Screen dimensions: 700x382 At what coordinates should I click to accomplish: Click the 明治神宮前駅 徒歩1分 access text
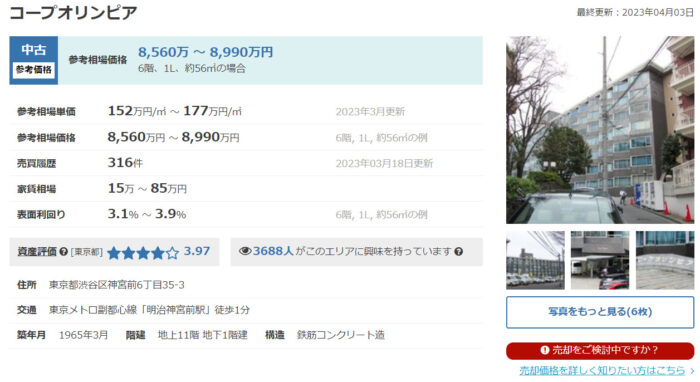pyautogui.click(x=149, y=310)
